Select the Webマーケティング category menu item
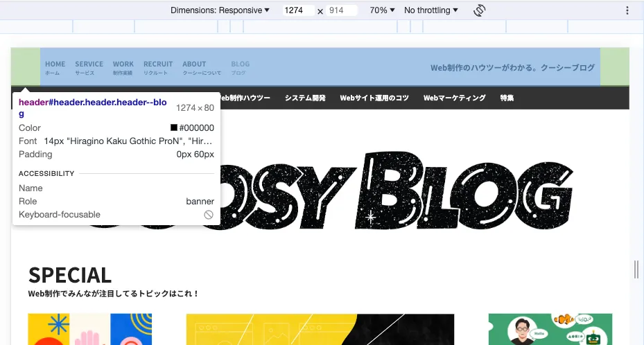The image size is (644, 345). [x=454, y=98]
